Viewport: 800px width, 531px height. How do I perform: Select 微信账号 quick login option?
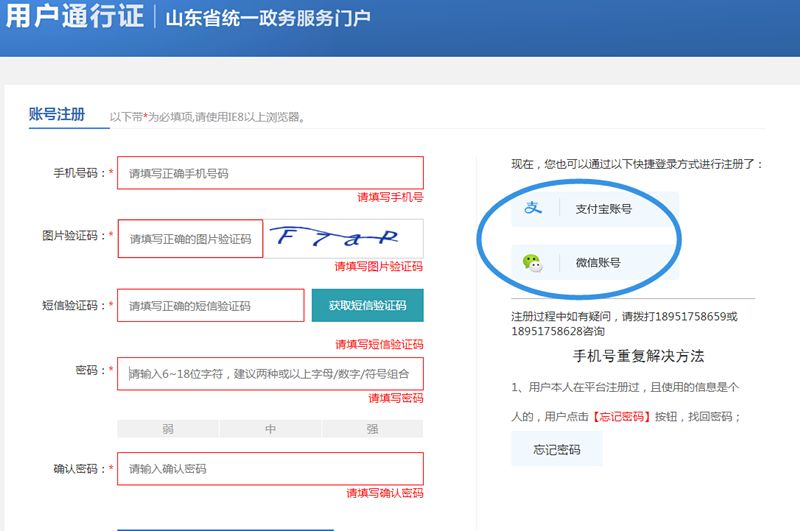[595, 263]
